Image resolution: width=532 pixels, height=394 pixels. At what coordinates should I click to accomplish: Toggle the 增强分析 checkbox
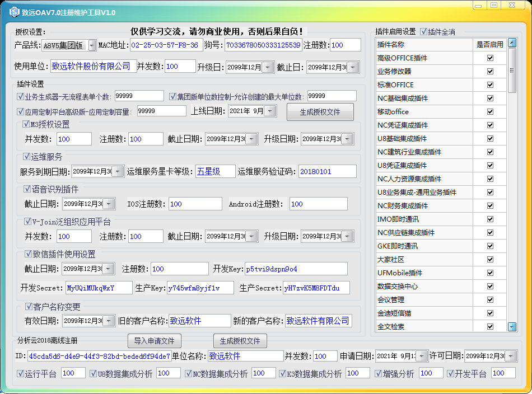(x=379, y=374)
